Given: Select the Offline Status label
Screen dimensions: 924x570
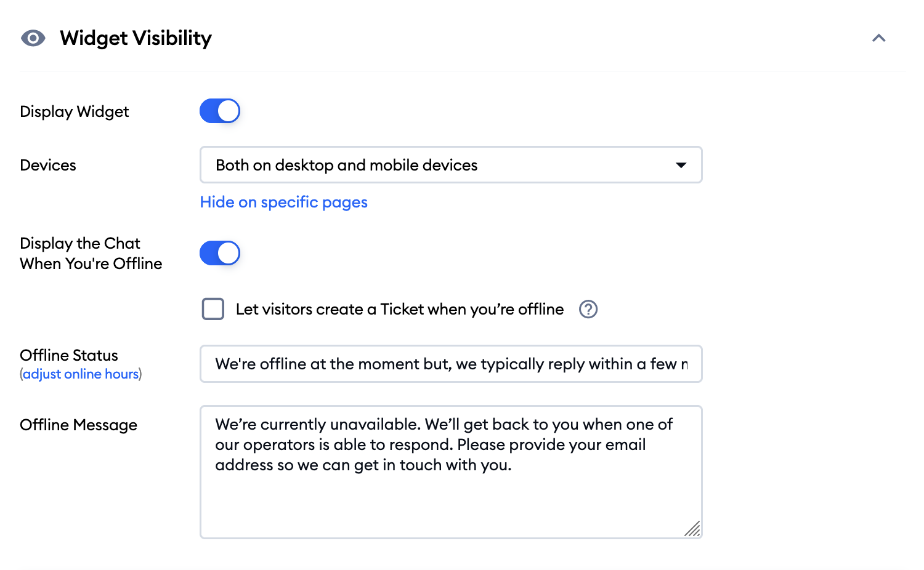Looking at the screenshot, I should tap(68, 355).
